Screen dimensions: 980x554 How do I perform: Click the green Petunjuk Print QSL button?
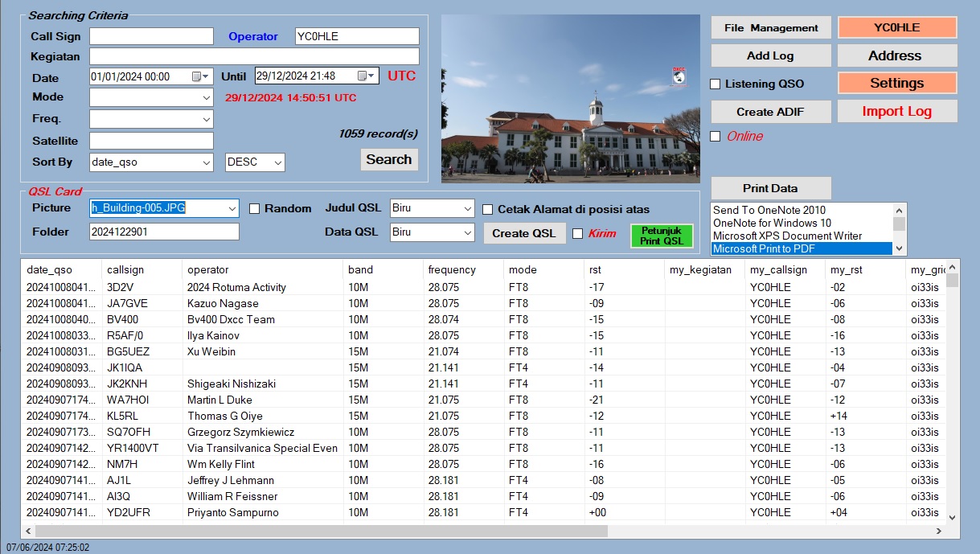pos(662,236)
